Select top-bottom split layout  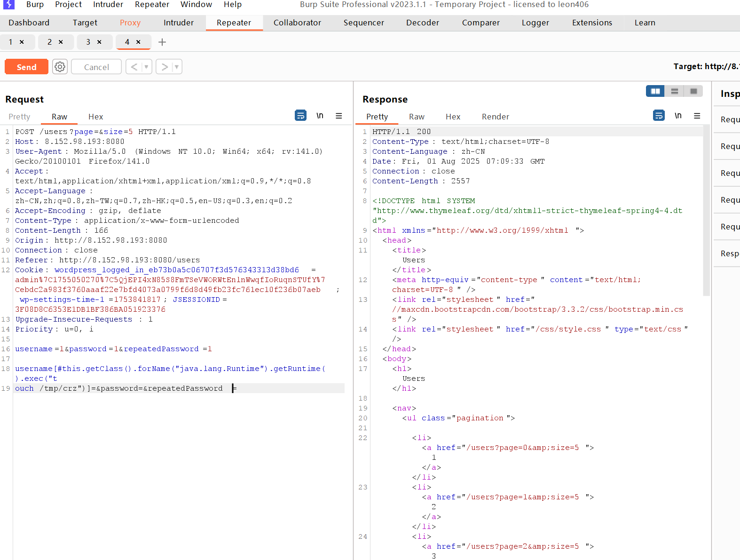pyautogui.click(x=674, y=91)
